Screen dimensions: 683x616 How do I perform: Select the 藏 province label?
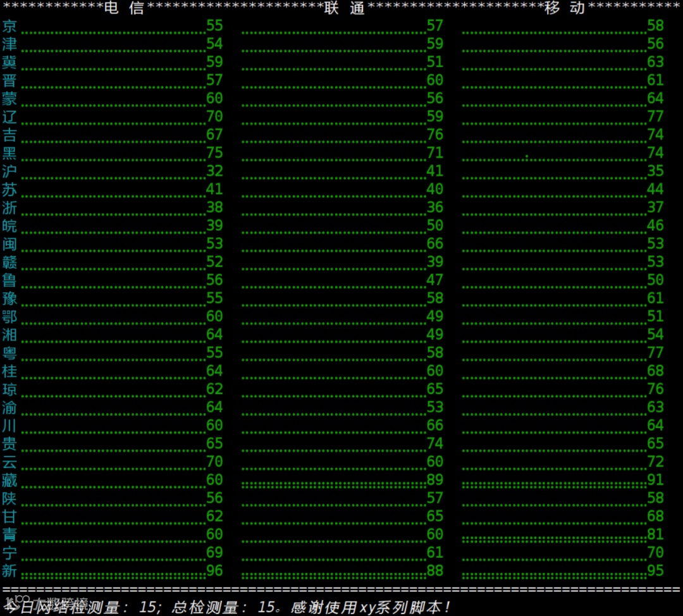point(9,479)
